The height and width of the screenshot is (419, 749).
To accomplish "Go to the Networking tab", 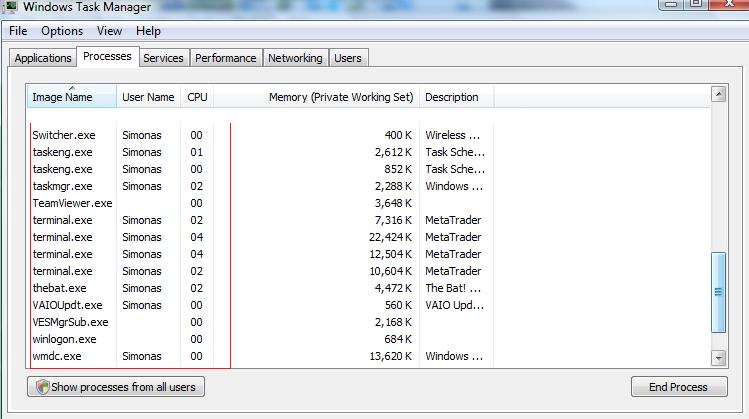I will [295, 58].
